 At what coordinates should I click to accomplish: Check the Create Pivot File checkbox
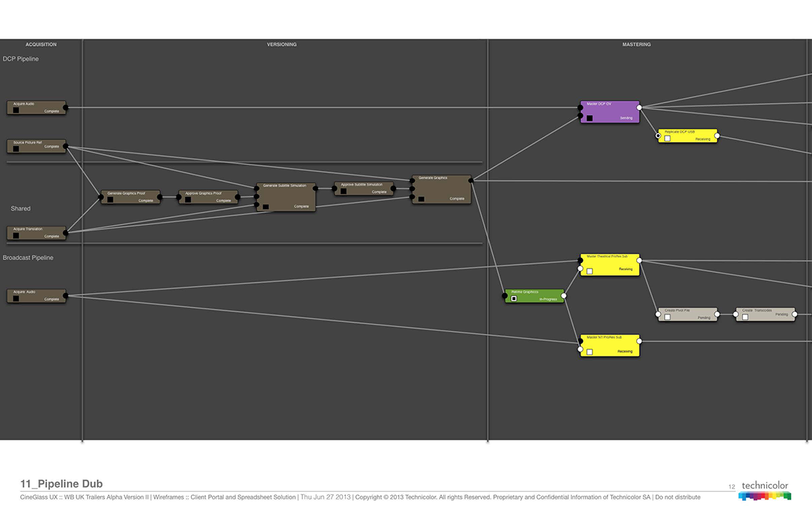coord(667,317)
